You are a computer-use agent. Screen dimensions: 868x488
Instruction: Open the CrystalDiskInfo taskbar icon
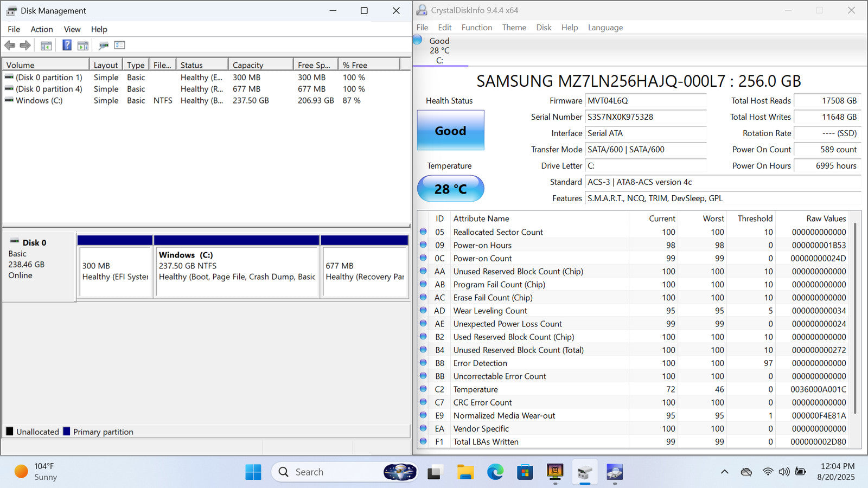(614, 472)
